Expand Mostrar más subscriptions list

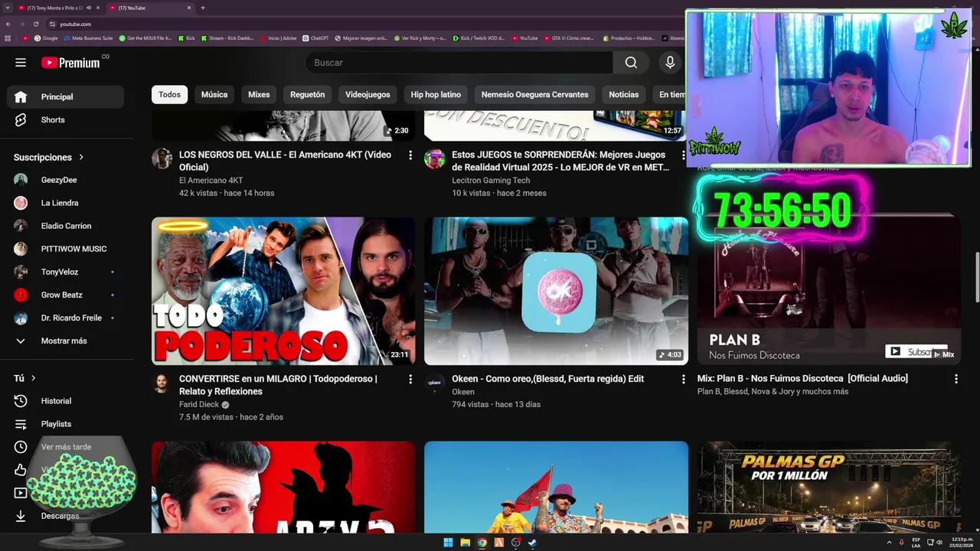(x=66, y=341)
